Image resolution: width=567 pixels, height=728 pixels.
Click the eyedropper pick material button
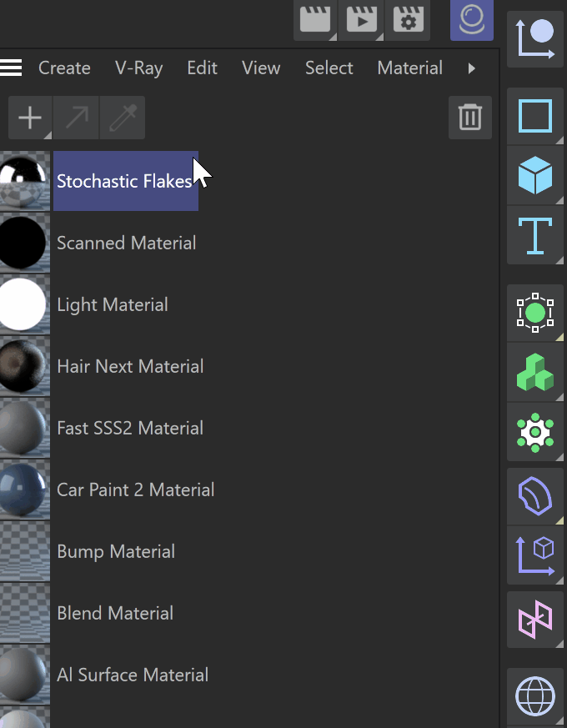click(123, 118)
